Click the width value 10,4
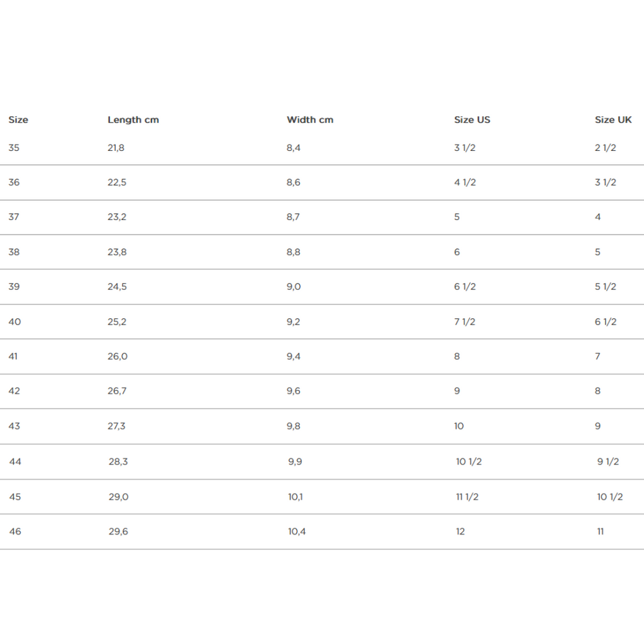Image resolution: width=644 pixels, height=644 pixels. point(297,531)
